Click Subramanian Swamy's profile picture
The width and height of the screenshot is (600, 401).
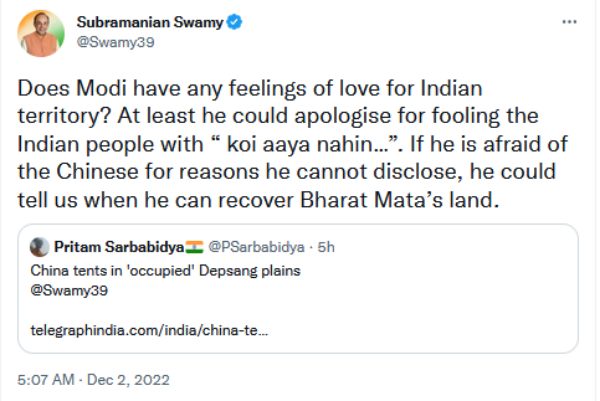click(x=38, y=33)
